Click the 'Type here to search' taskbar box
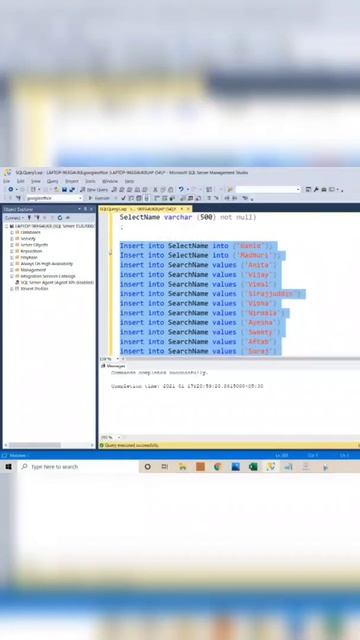Screen dimensions: 360x640 point(78,467)
